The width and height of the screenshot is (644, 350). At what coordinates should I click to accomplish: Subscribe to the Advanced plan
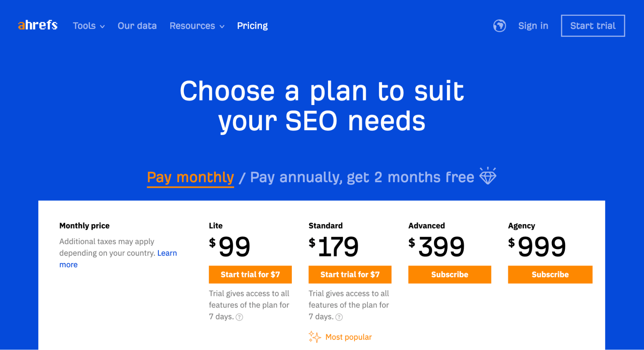click(449, 275)
